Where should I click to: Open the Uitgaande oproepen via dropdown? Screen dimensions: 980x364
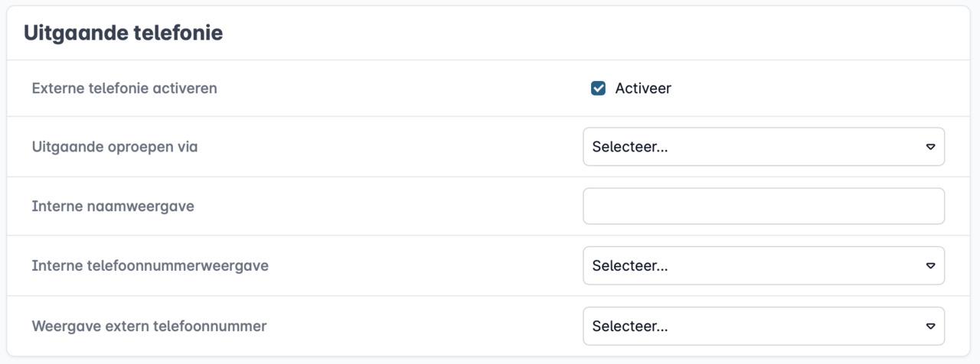click(763, 147)
